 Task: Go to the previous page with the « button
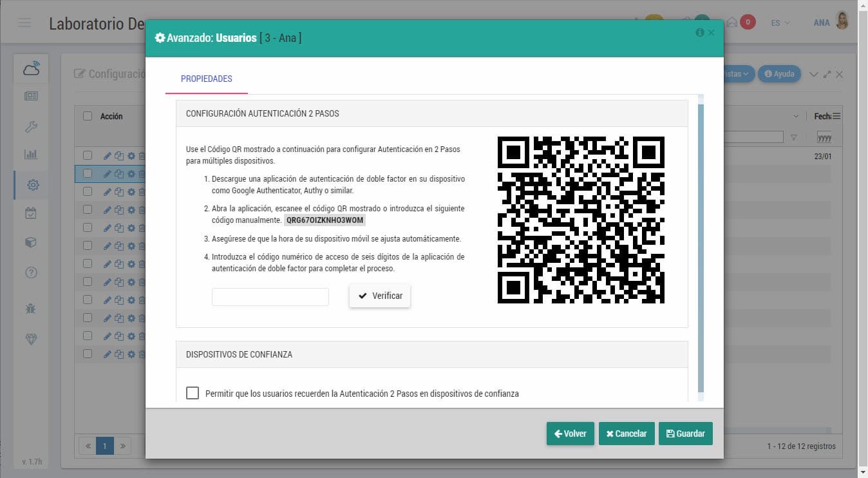tap(88, 445)
